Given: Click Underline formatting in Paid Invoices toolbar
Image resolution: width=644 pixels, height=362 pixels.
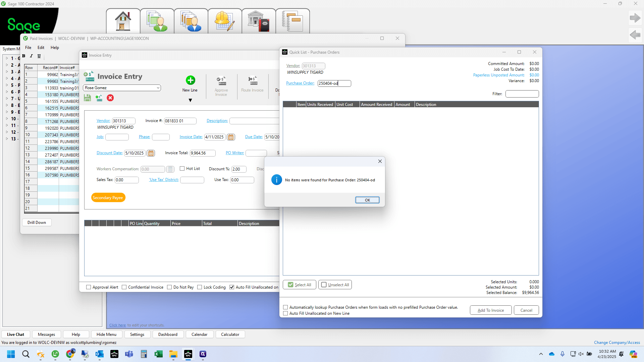Looking at the screenshot, I should tap(39, 56).
